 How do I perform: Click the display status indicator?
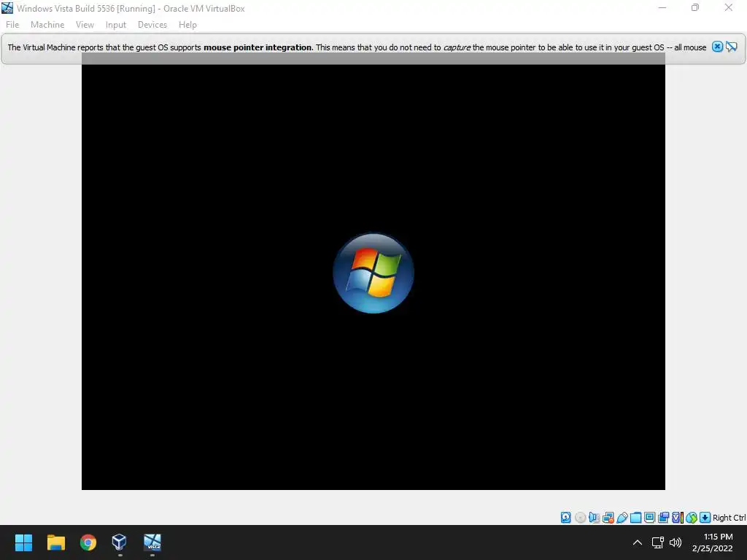649,518
